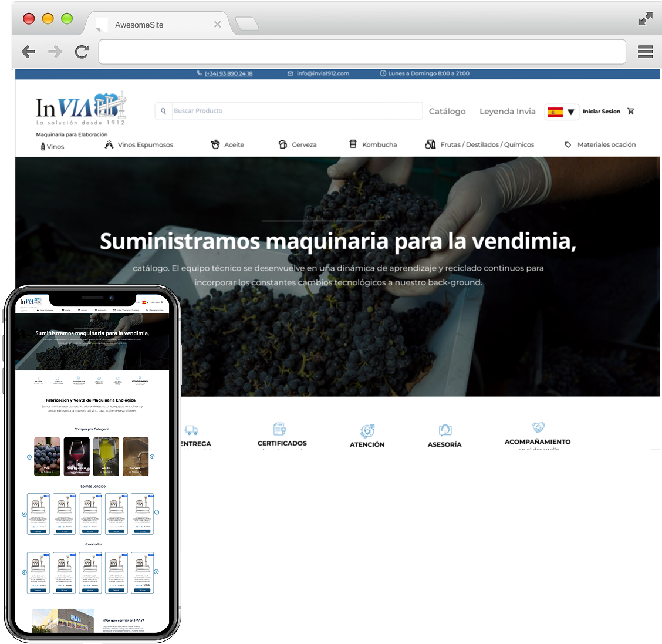This screenshot has height=644, width=662.
Task: Click the Asesoría icon
Action: [x=445, y=430]
